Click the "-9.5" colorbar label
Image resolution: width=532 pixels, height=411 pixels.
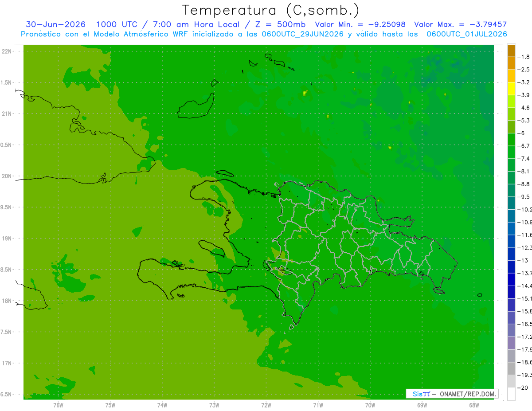[524, 197]
